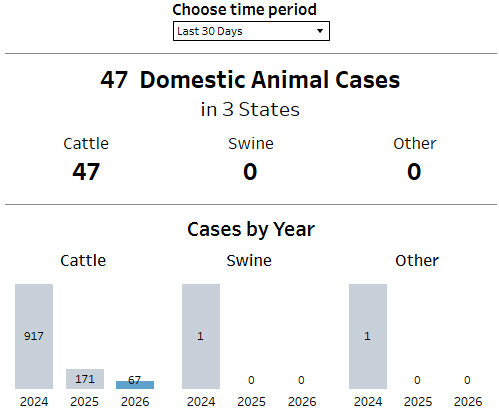Click the Swine 2025 zero value label

(x=251, y=380)
